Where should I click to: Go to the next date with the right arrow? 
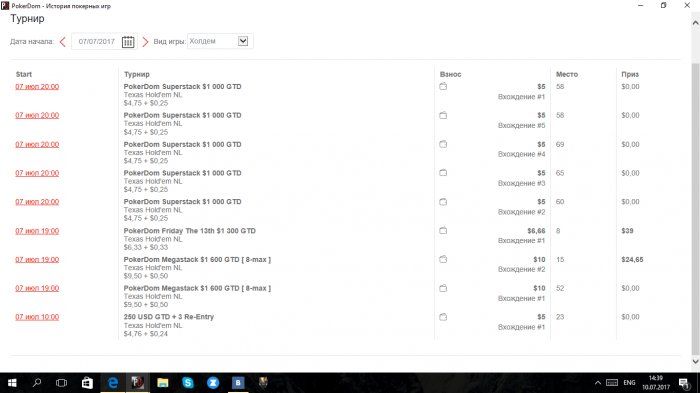(x=145, y=42)
